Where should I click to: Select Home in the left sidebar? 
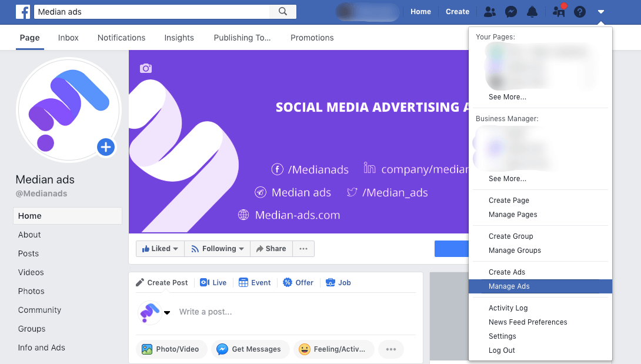[68, 216]
